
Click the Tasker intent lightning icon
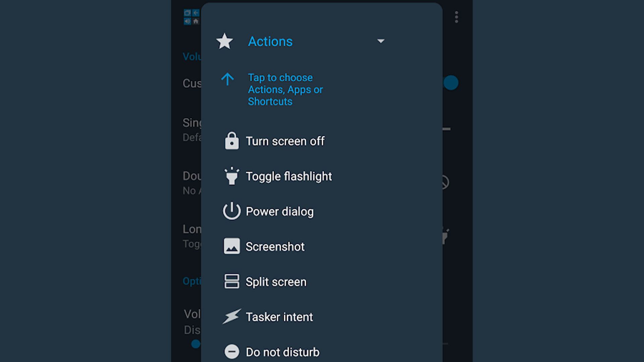[232, 317]
